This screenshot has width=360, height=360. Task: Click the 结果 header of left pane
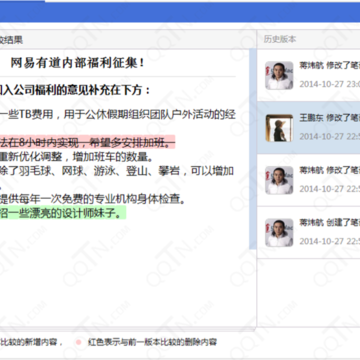(11, 40)
